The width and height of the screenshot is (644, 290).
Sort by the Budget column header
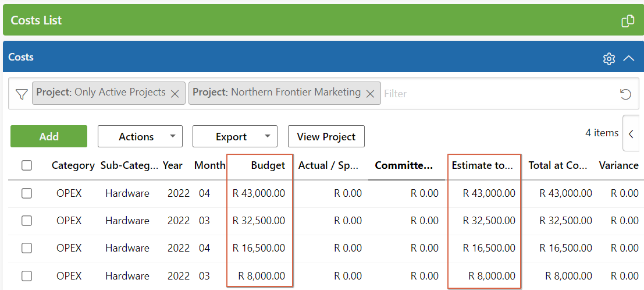pyautogui.click(x=268, y=165)
